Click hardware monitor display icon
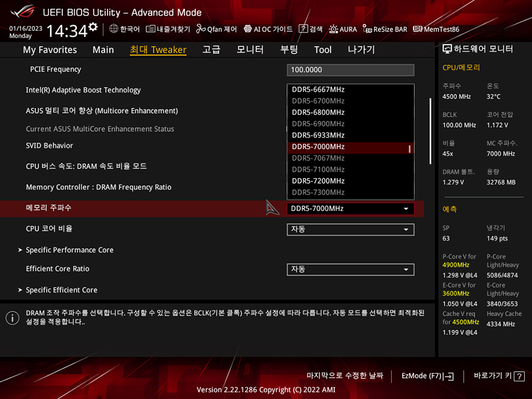This screenshot has width=532, height=399. [447, 49]
